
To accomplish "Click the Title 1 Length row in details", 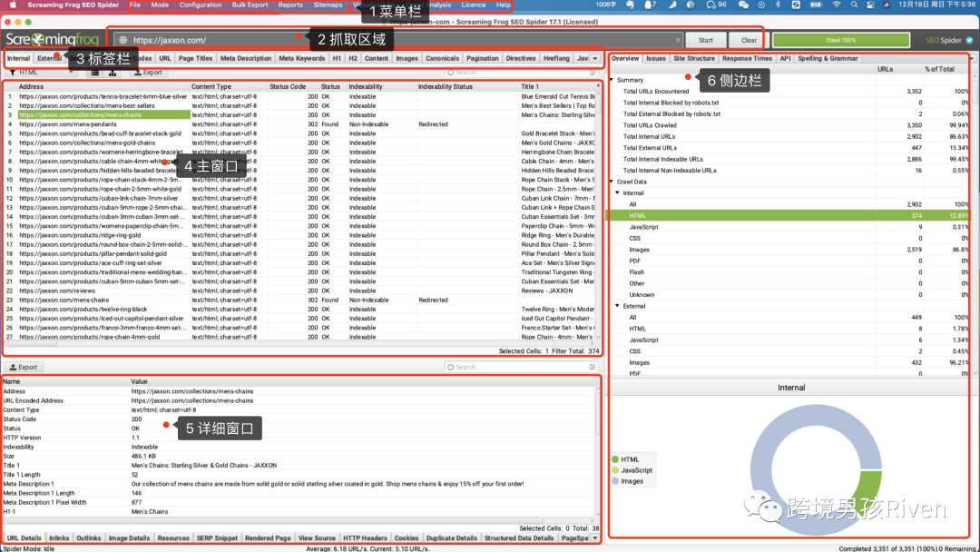I will (299, 475).
